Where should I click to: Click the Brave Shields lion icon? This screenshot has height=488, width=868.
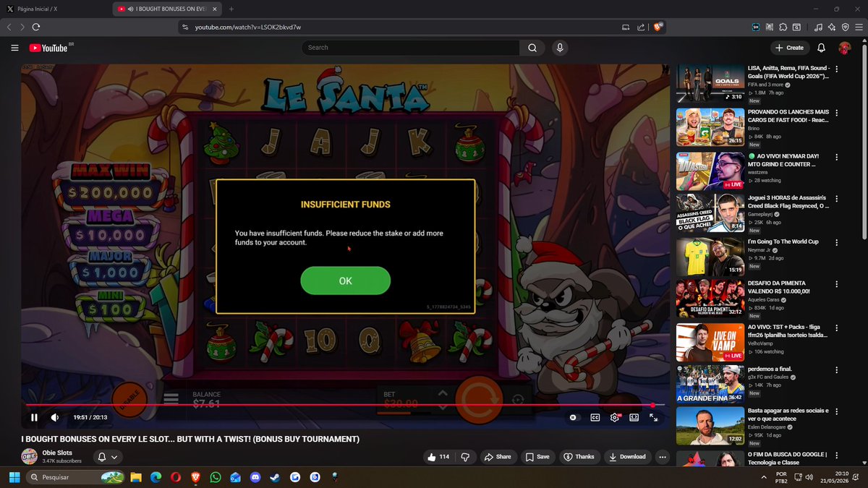click(x=658, y=27)
